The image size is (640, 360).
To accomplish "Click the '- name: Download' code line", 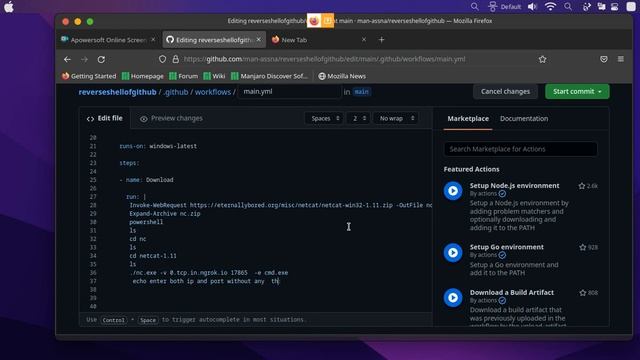I will click(x=146, y=180).
